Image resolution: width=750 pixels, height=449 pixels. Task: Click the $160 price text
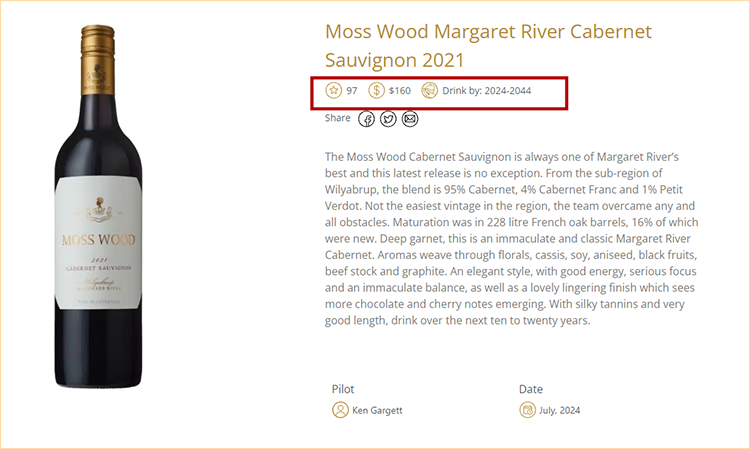pyautogui.click(x=400, y=91)
